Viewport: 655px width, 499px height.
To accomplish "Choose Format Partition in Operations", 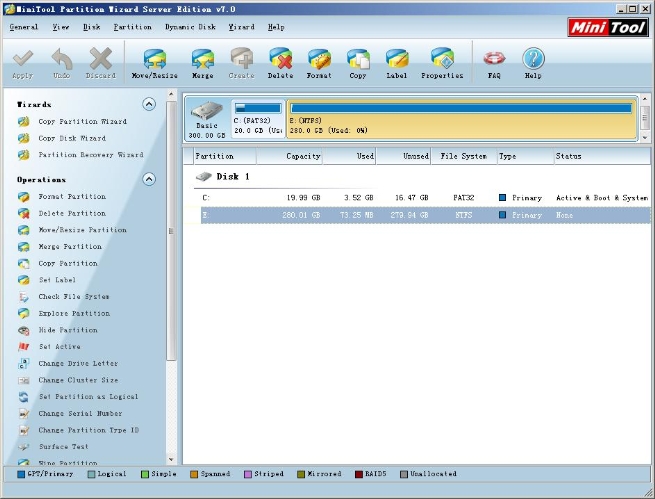I will pos(72,197).
